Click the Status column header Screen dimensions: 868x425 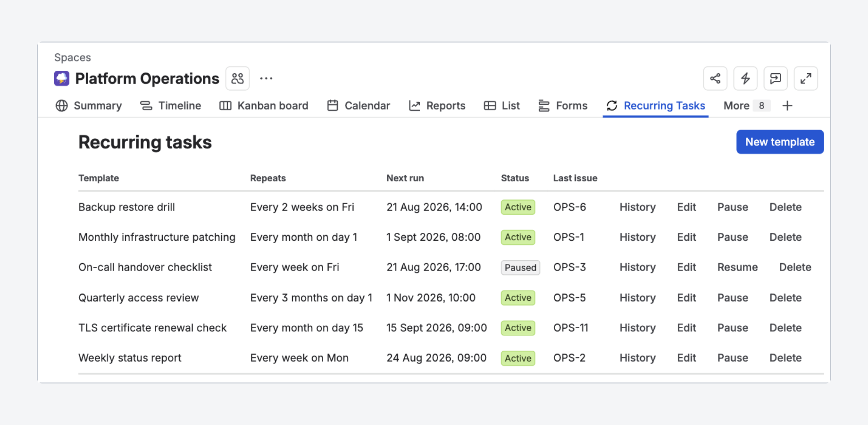coord(515,178)
